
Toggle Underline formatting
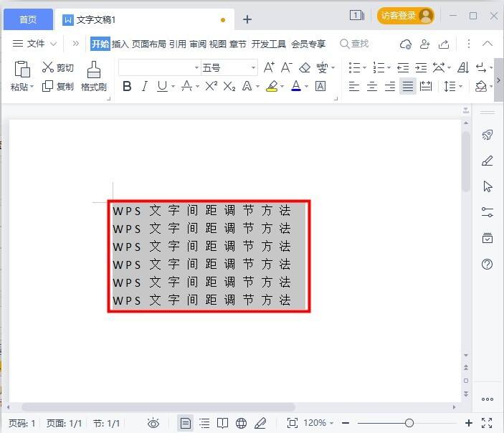coord(162,86)
